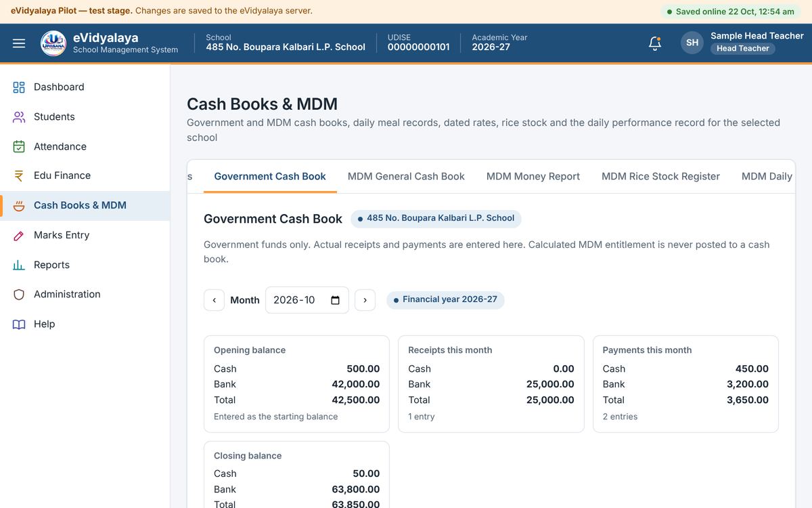This screenshot has width=812, height=508.
Task: Open Reports in the sidebar
Action: pos(85,265)
